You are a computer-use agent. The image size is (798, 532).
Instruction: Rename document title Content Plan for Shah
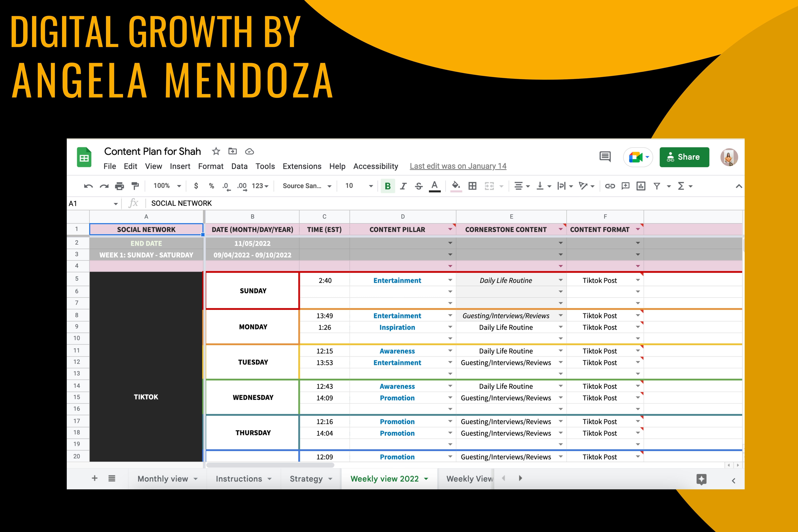(152, 151)
